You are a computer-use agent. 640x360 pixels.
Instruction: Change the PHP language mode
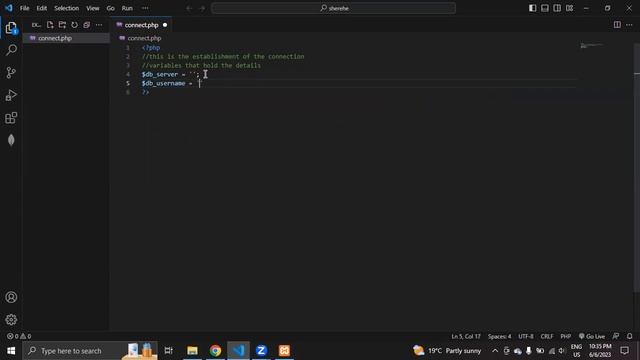[x=565, y=336]
